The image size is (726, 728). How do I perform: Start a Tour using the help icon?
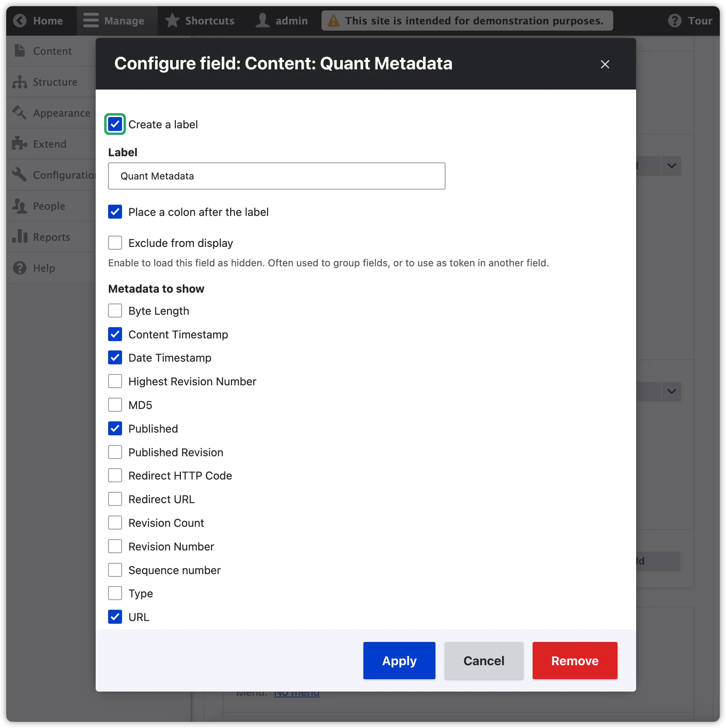click(x=674, y=21)
